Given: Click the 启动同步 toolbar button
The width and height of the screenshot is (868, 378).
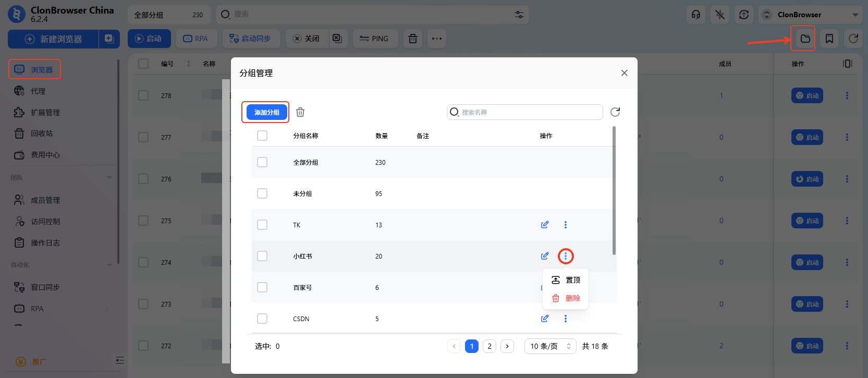Looking at the screenshot, I should coord(251,39).
